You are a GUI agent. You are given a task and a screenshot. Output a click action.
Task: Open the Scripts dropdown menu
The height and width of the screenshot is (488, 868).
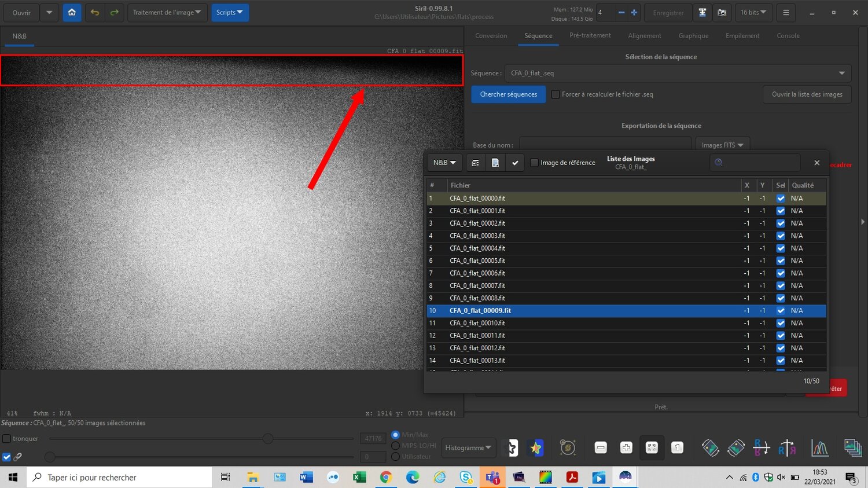click(x=230, y=12)
